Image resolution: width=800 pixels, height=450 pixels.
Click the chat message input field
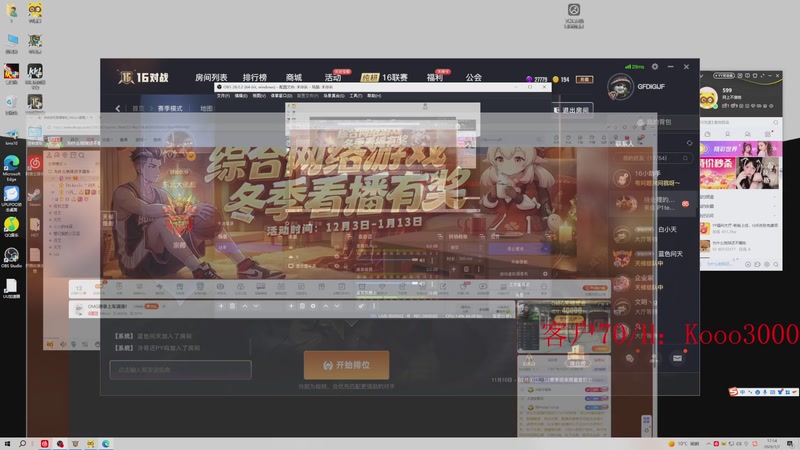tap(181, 369)
